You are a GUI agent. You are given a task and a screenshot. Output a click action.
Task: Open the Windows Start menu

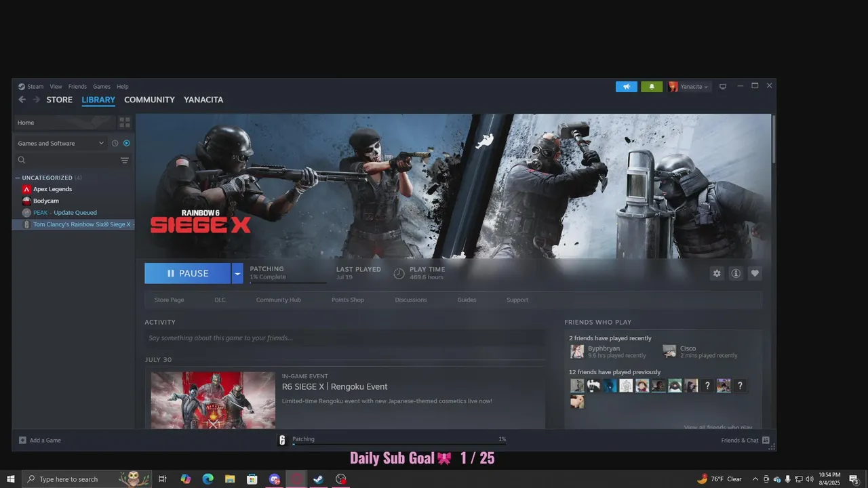click(x=11, y=479)
